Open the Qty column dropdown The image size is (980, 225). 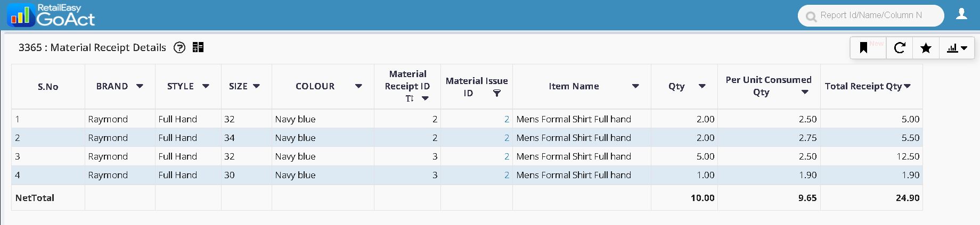pyautogui.click(x=702, y=86)
